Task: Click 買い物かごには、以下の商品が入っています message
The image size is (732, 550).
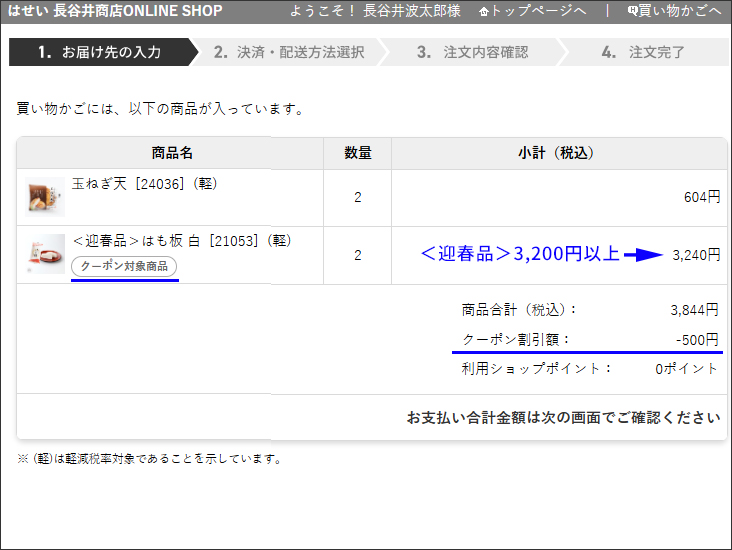Action: point(161,109)
